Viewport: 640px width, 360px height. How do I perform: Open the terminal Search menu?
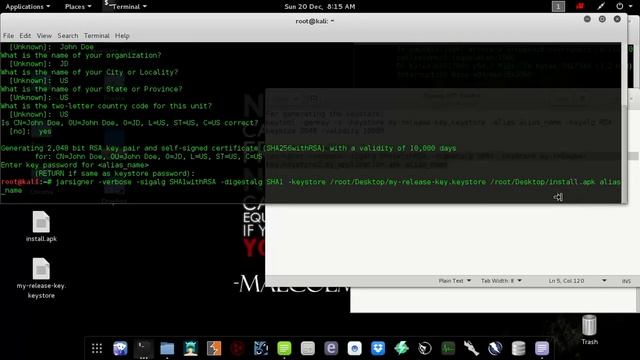[x=68, y=36]
